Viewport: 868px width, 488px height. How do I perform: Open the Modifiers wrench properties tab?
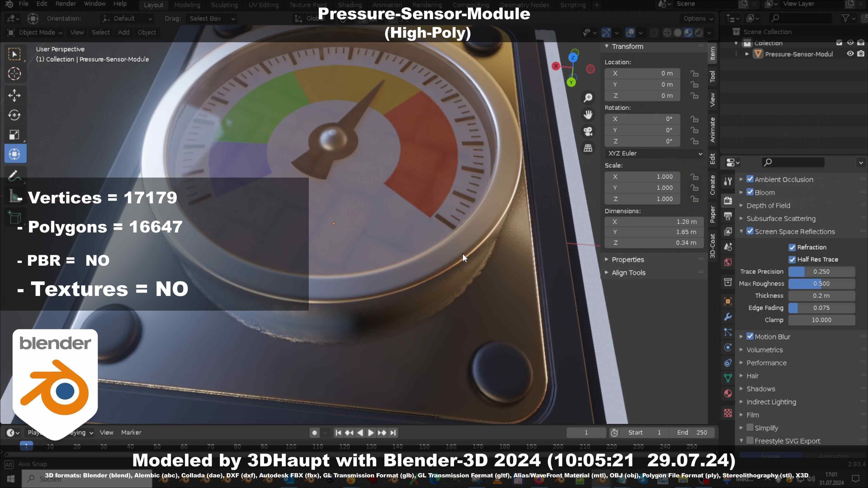728,317
